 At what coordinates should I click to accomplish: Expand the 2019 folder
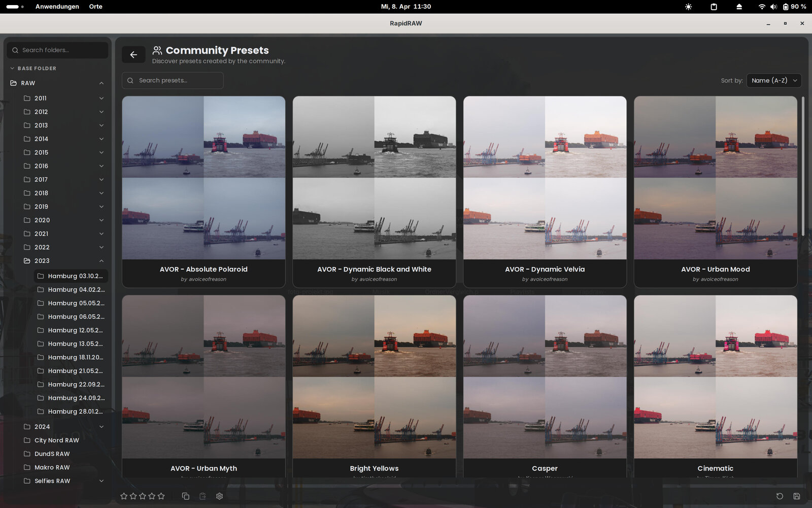click(101, 207)
